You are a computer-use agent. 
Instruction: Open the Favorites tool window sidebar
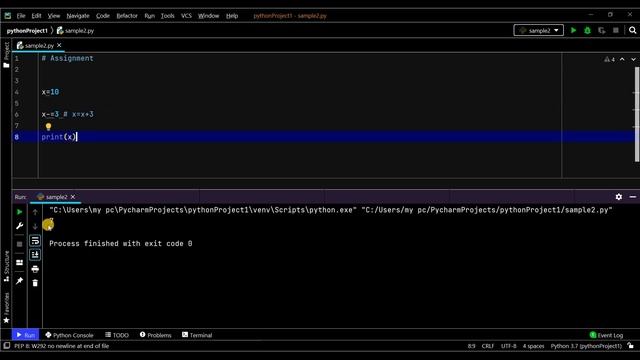[x=6, y=308]
